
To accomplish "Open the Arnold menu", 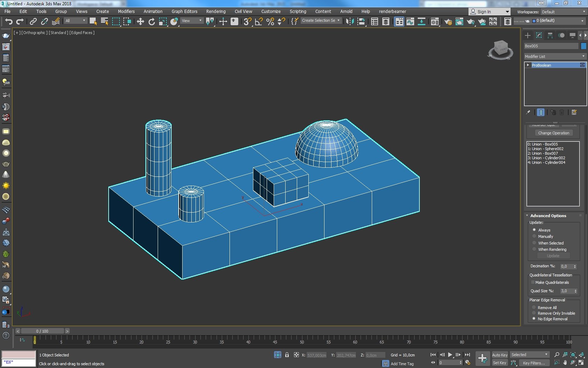I will pos(346,11).
